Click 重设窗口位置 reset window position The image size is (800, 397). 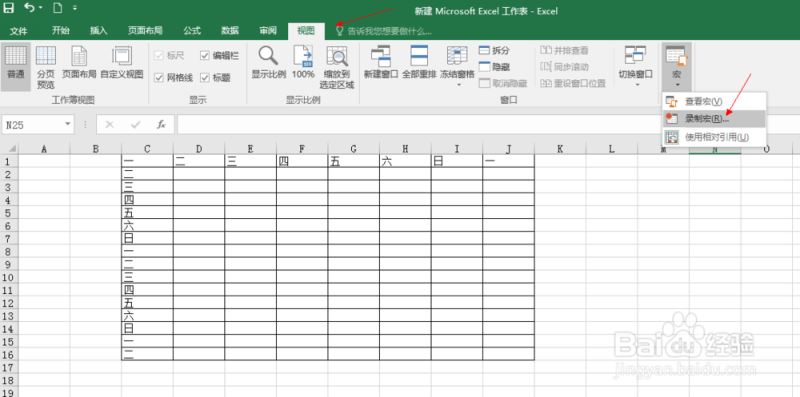coord(572,83)
